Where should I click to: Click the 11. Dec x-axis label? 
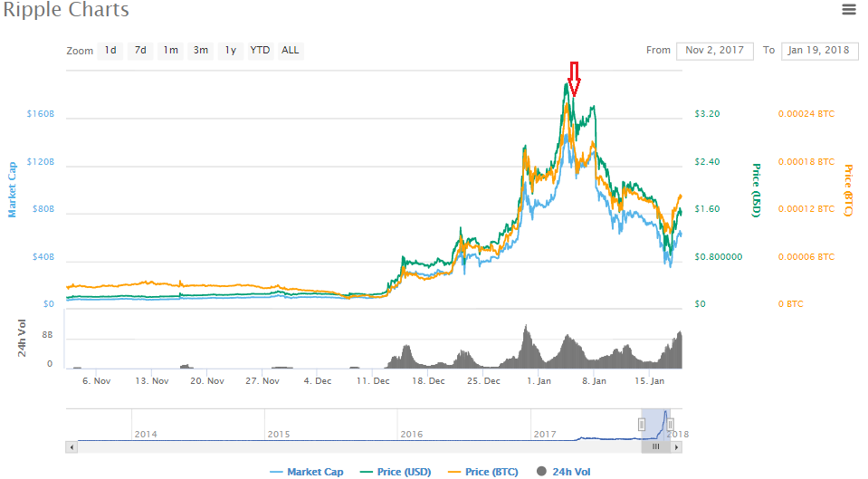(x=373, y=381)
